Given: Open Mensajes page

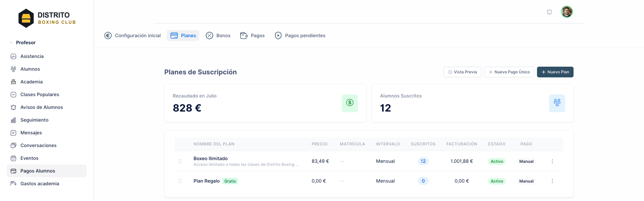Looking at the screenshot, I should coord(47,133).
